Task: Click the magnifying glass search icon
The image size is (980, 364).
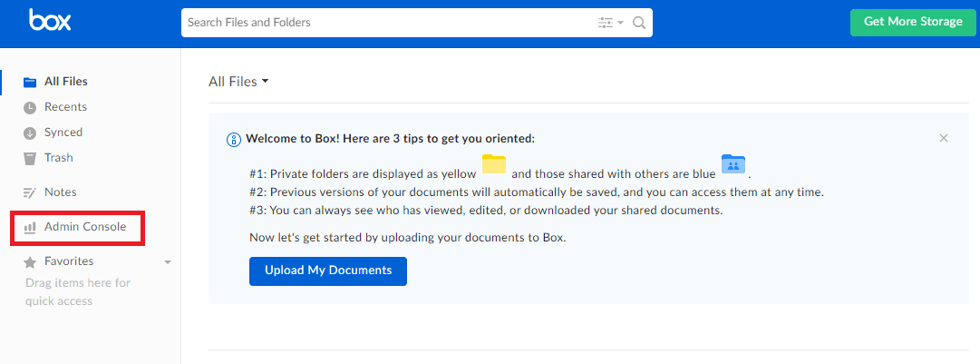Action: (x=639, y=23)
